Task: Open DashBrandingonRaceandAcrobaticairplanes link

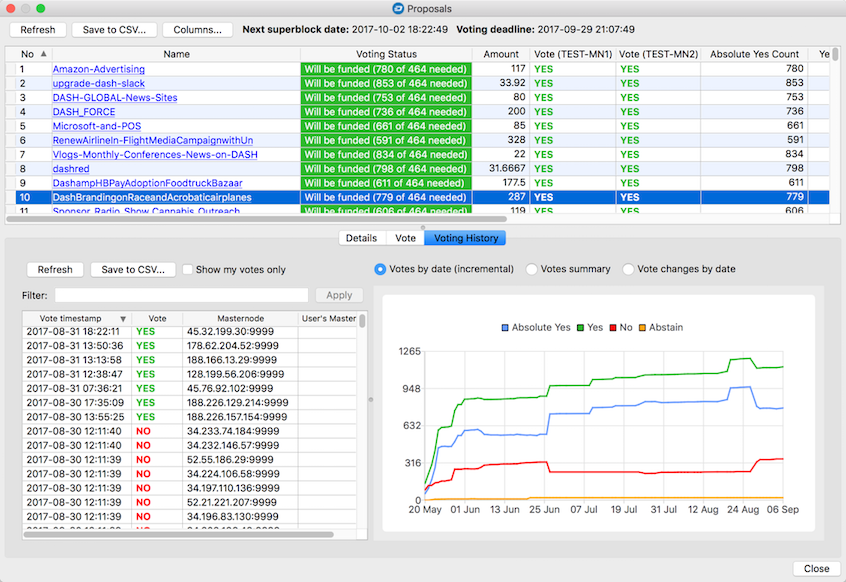Action: [152, 197]
